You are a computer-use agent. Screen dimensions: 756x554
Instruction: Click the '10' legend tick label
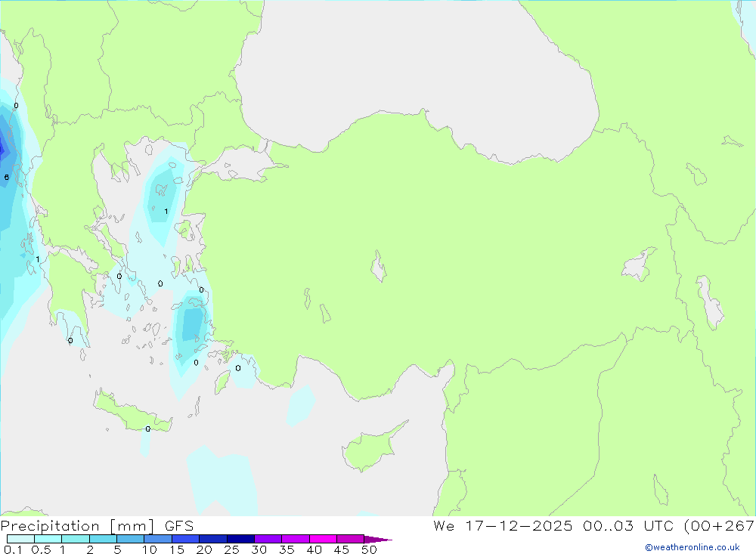click(150, 549)
